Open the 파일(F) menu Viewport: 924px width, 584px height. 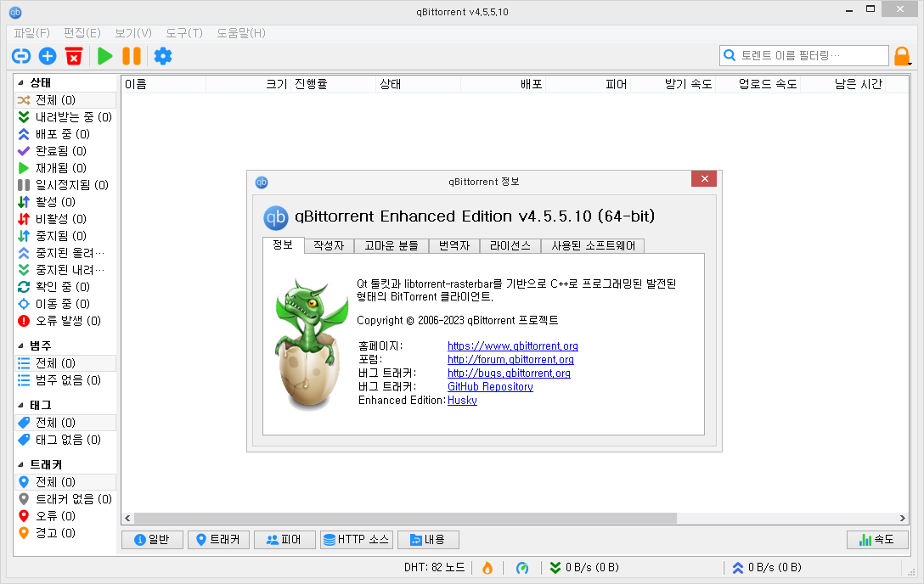tap(31, 33)
